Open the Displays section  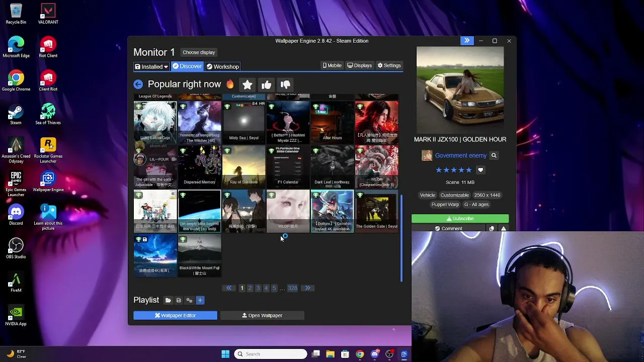[359, 65]
